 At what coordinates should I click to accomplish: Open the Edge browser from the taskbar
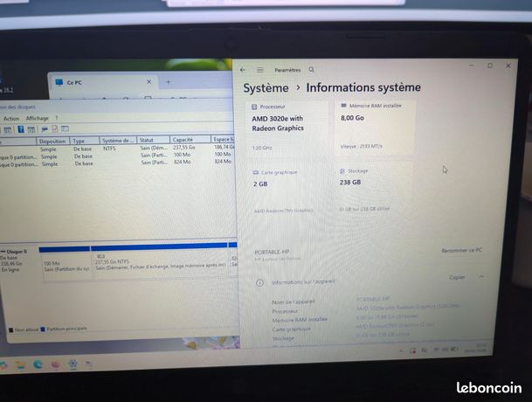point(38,364)
